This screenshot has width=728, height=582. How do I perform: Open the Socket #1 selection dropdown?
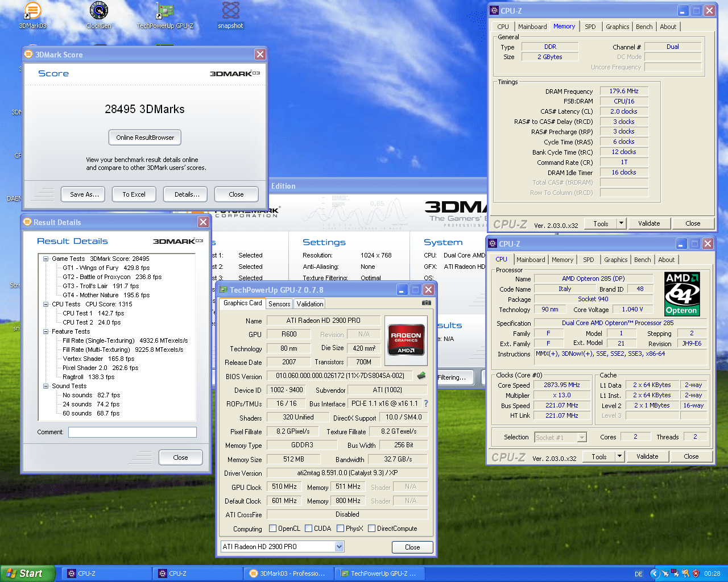581,437
